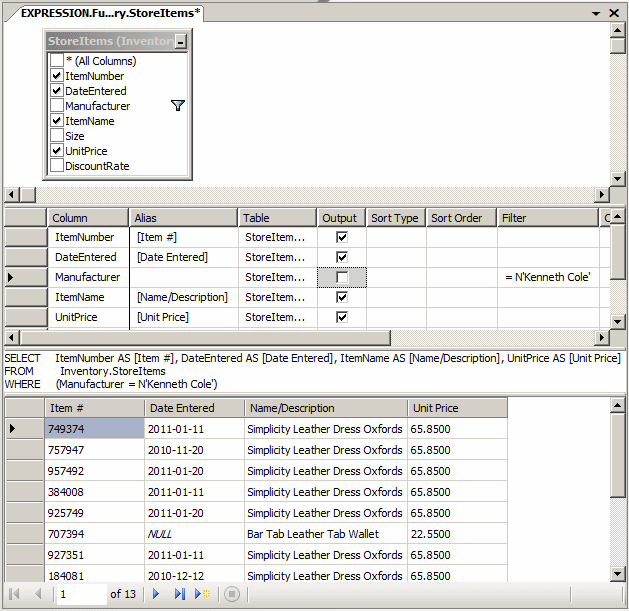This screenshot has height=611, width=629.
Task: Click the Kenneth Cole filter cell
Action: 548,277
